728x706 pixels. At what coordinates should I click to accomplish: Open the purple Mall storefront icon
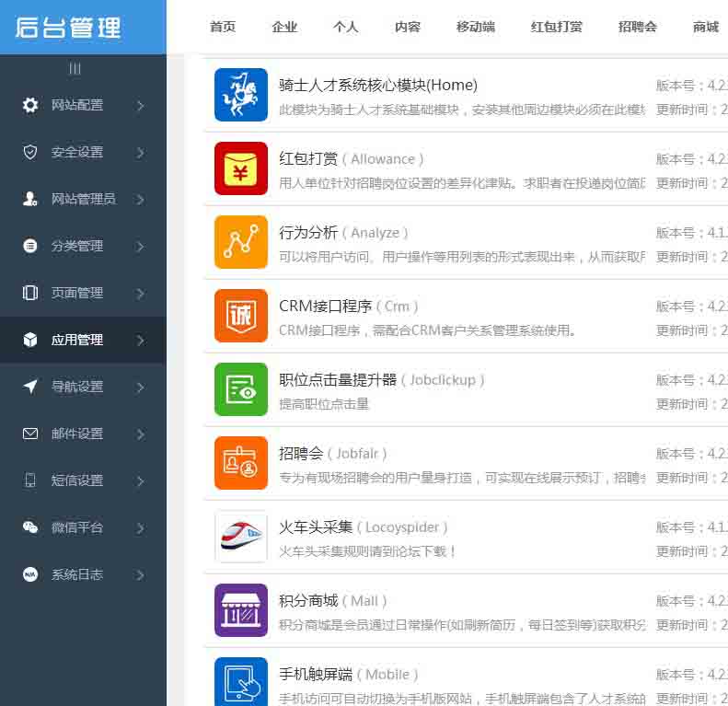click(241, 610)
